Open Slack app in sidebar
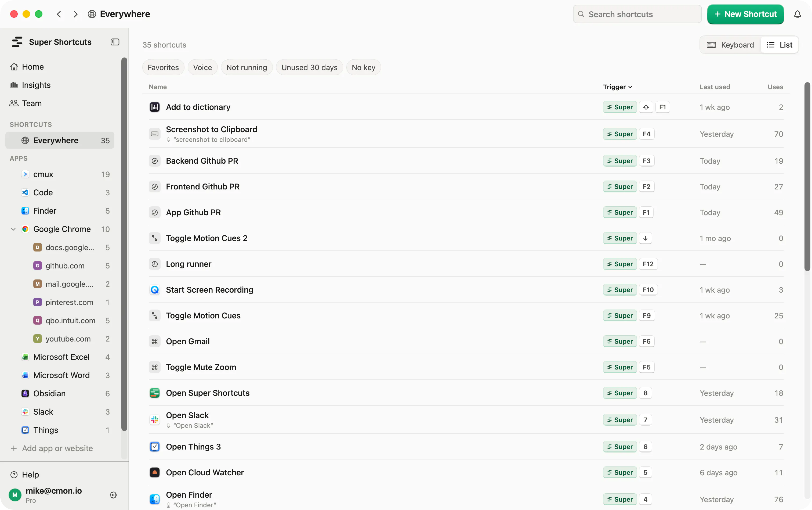The height and width of the screenshot is (510, 812). click(x=60, y=412)
